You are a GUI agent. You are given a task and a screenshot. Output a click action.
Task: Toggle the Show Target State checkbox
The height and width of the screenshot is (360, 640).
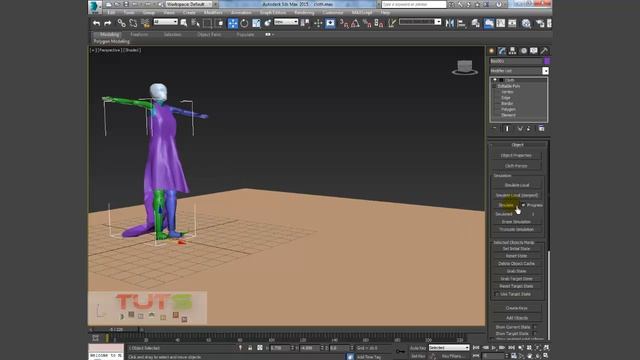(x=535, y=333)
